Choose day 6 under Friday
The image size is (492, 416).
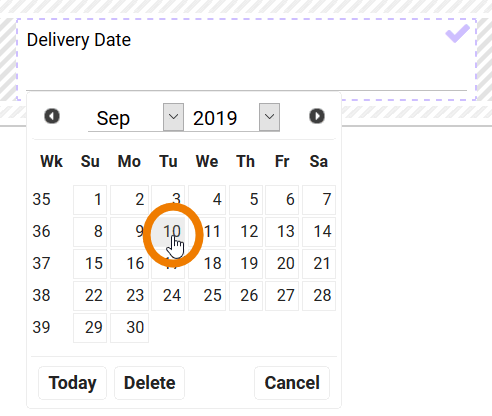click(x=282, y=200)
